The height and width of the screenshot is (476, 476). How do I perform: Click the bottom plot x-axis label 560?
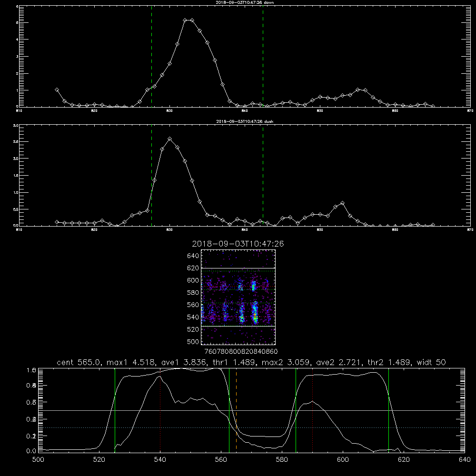pos(221,460)
